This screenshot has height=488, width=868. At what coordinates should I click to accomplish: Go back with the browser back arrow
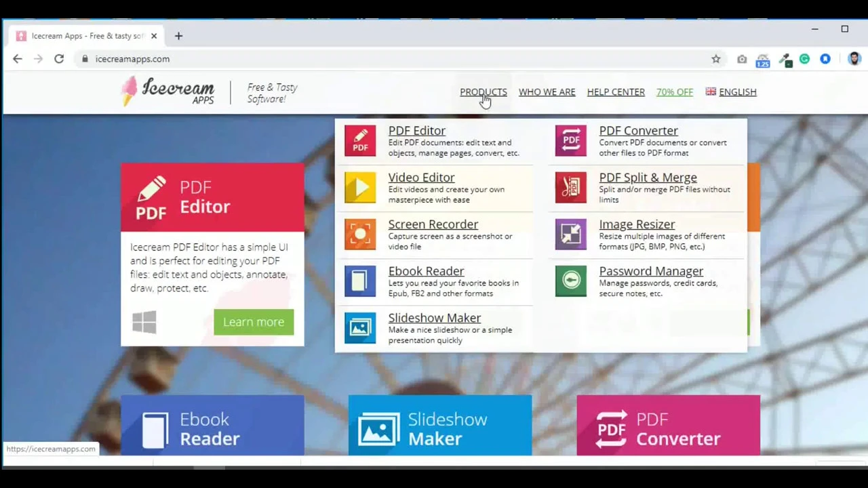pyautogui.click(x=18, y=59)
